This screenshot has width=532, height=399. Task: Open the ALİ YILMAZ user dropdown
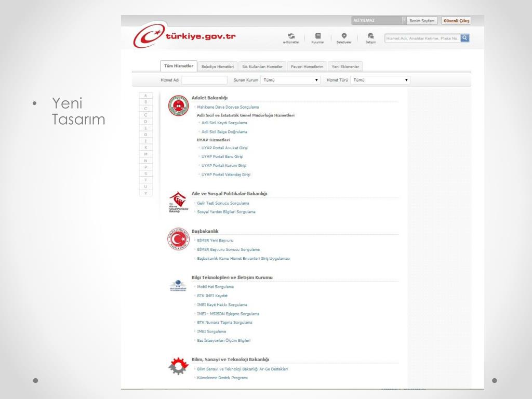tap(379, 20)
